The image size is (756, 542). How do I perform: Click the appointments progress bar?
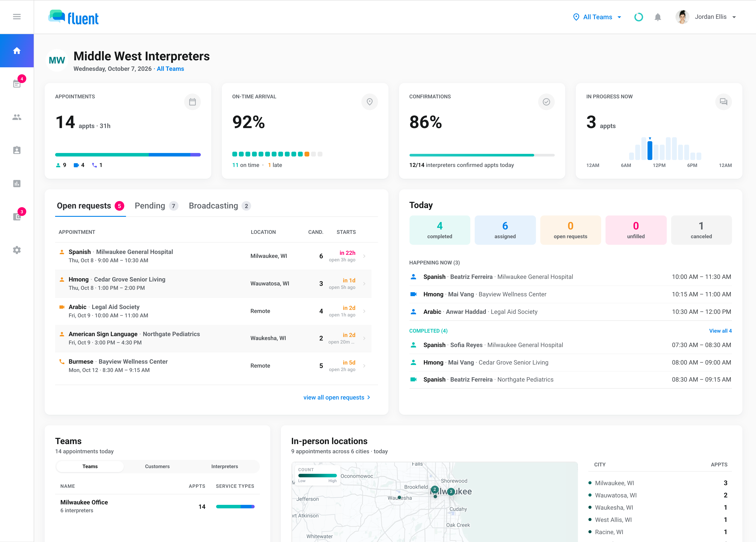128,155
